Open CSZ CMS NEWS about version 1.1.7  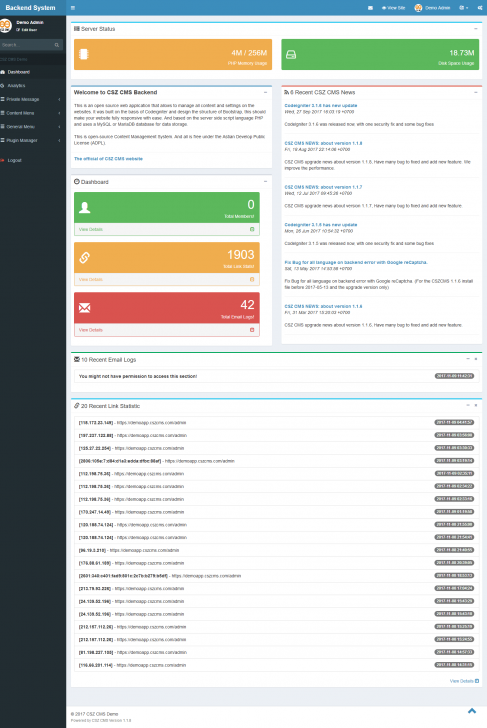pos(323,187)
